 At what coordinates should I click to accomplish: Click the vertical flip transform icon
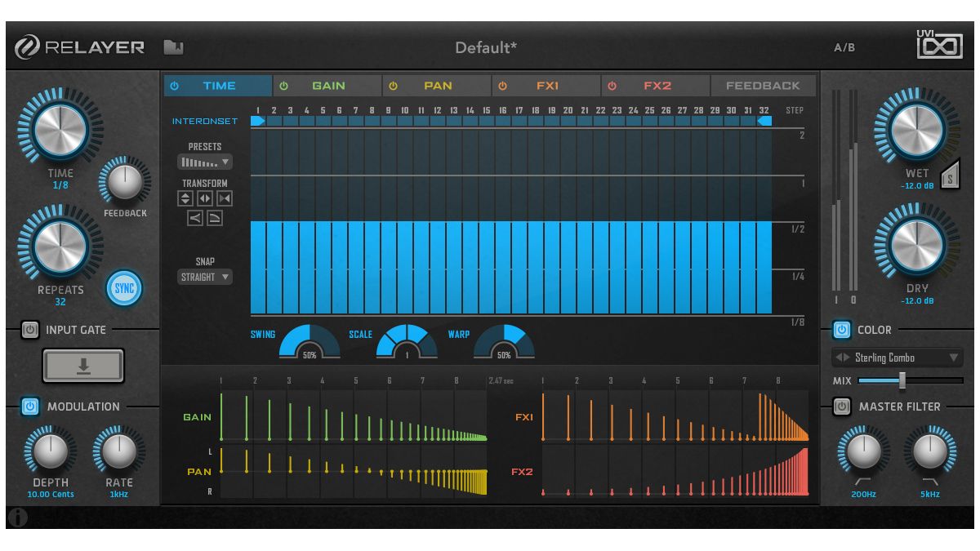(185, 198)
